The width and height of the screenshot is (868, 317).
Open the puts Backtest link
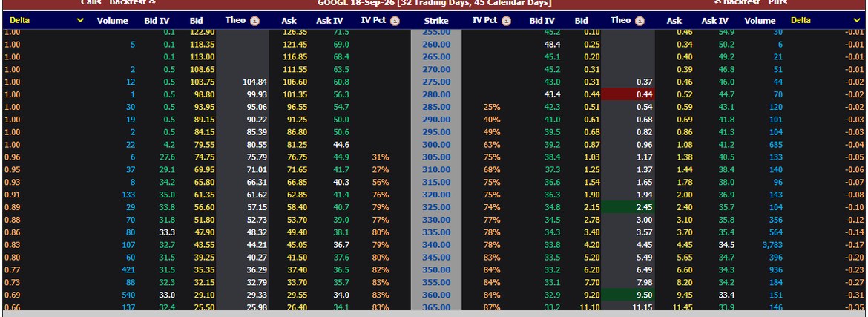[x=737, y=2]
